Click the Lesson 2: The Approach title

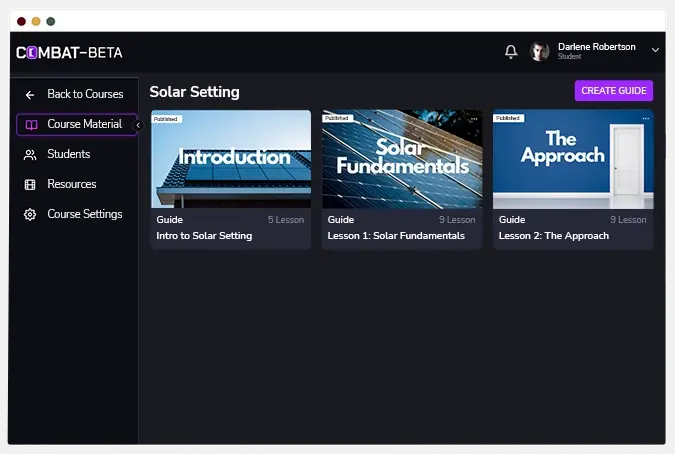tap(553, 236)
